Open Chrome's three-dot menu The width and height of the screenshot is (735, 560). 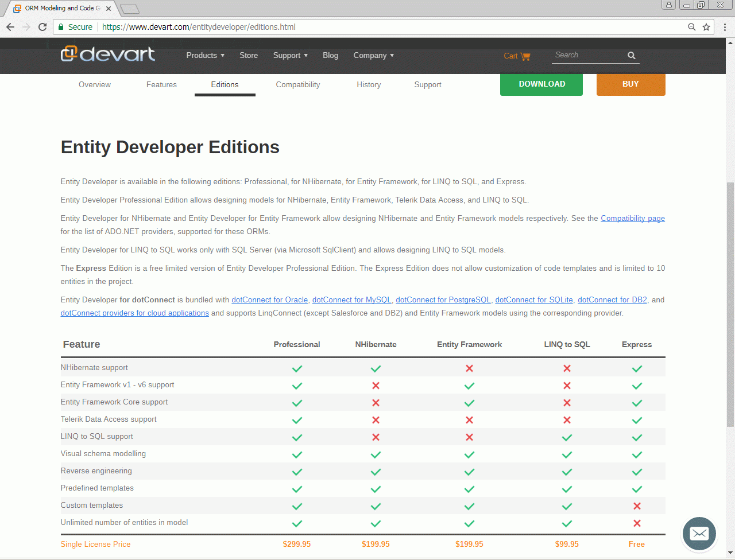coord(725,27)
